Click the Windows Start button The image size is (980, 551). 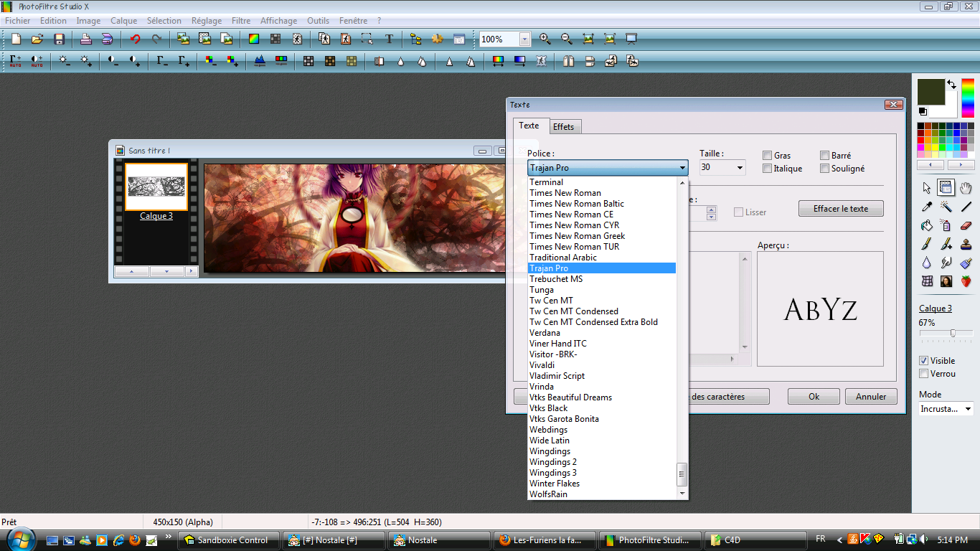point(20,539)
